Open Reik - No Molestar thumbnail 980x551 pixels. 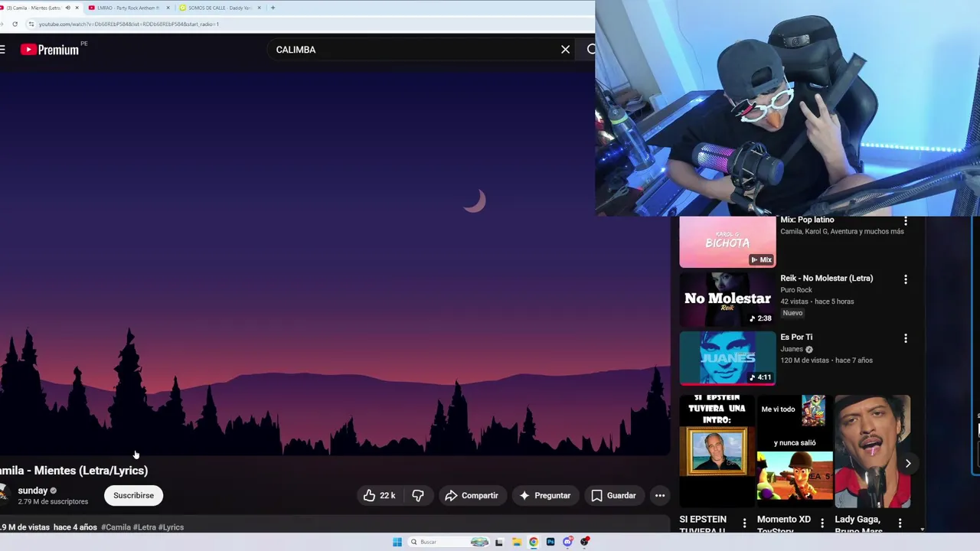(x=727, y=298)
